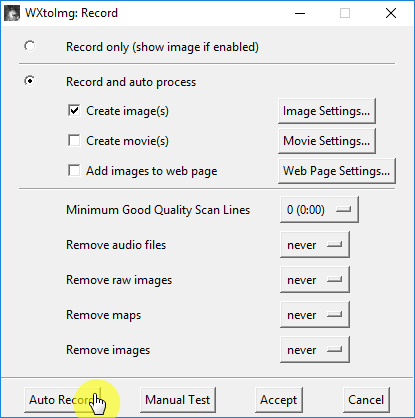This screenshot has width=415, height=418.
Task: Click Accept to save recording options
Action: (279, 400)
